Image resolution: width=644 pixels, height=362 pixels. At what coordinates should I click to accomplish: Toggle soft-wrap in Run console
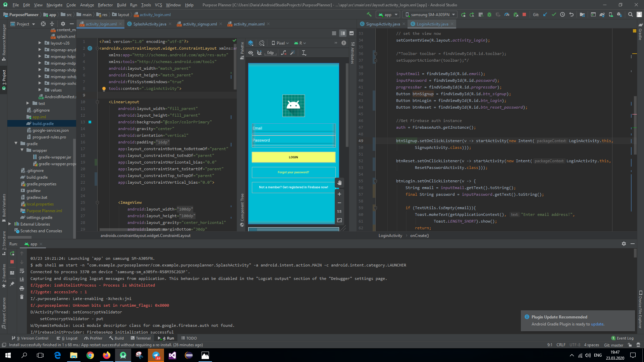pyautogui.click(x=22, y=271)
